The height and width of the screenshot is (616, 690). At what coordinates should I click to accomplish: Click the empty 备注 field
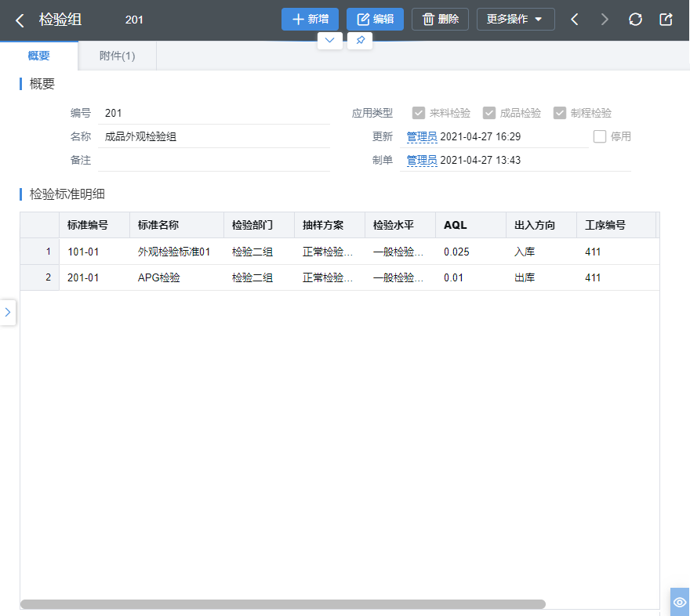[x=214, y=160]
